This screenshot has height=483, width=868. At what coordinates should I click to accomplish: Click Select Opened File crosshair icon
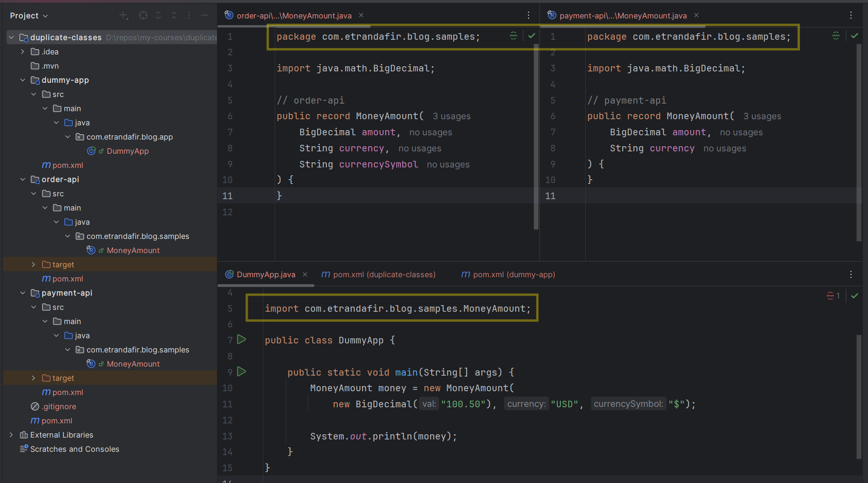143,16
